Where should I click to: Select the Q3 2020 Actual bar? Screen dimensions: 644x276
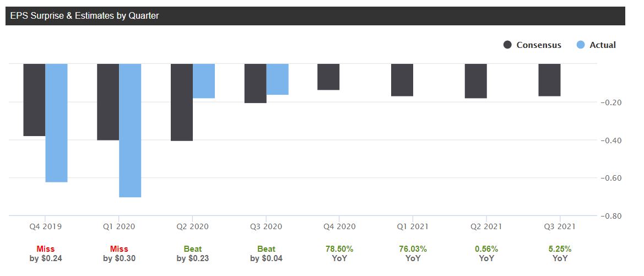pyautogui.click(x=278, y=79)
